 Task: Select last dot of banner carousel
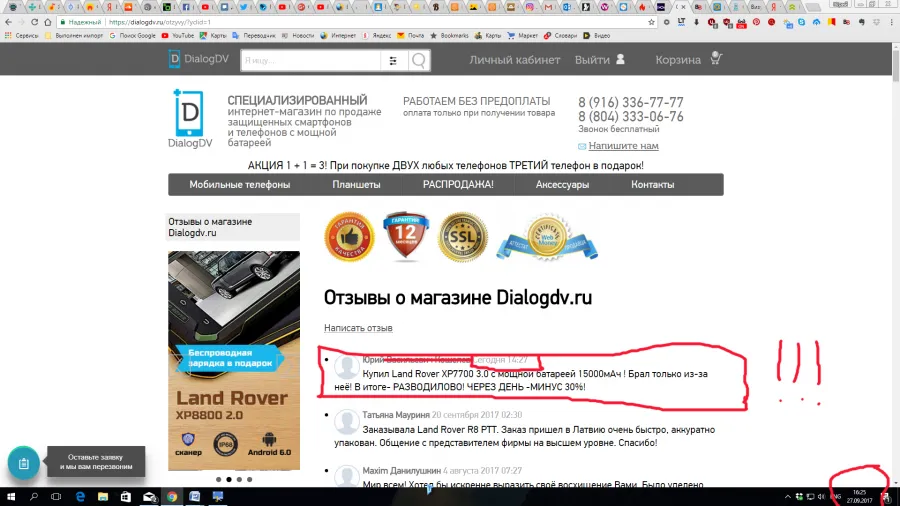[x=250, y=479]
